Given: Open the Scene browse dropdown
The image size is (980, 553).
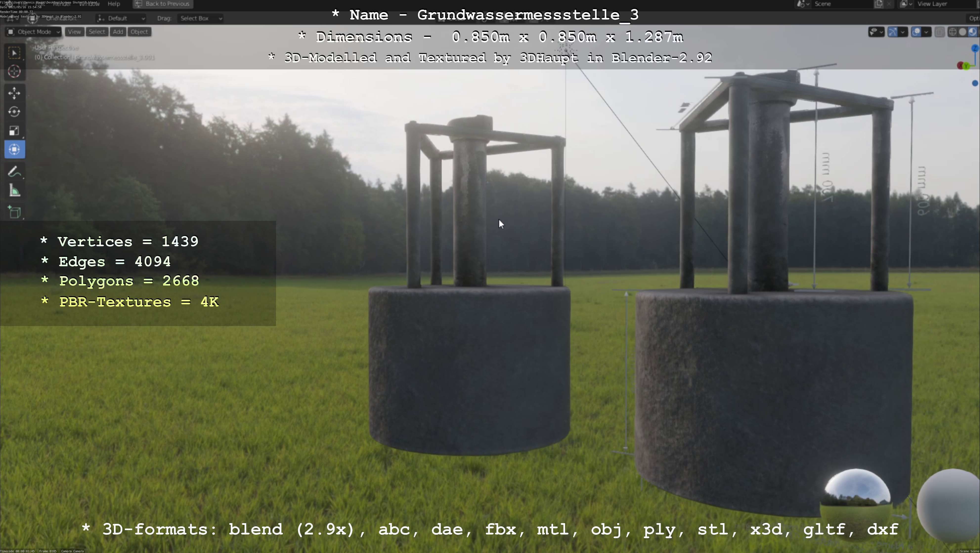Looking at the screenshot, I should (x=803, y=4).
